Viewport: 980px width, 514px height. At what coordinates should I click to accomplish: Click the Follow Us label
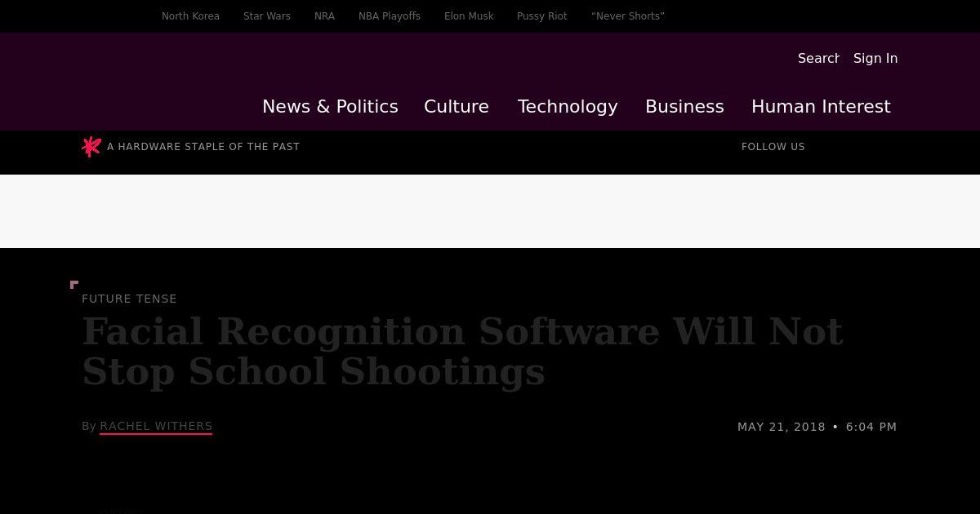click(773, 147)
